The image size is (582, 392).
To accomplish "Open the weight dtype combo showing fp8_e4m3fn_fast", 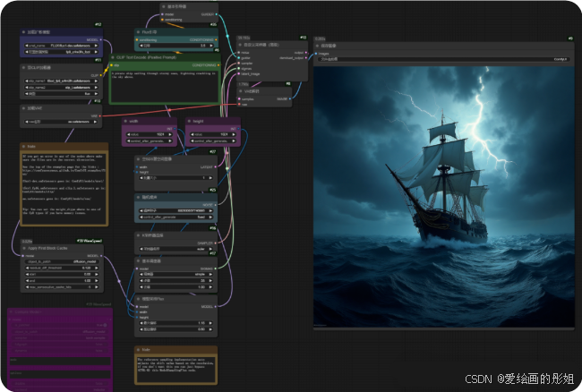I will pos(61,52).
